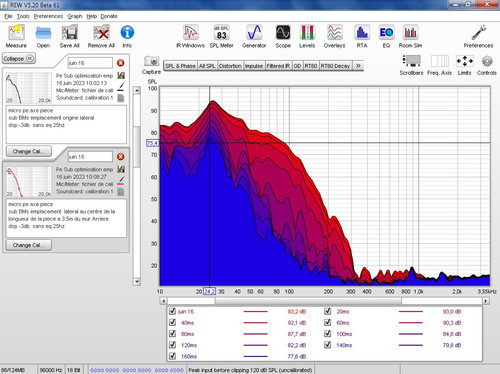The image size is (500, 374).
Task: Uncheck the 20ms trace checkbox
Action: (x=328, y=311)
